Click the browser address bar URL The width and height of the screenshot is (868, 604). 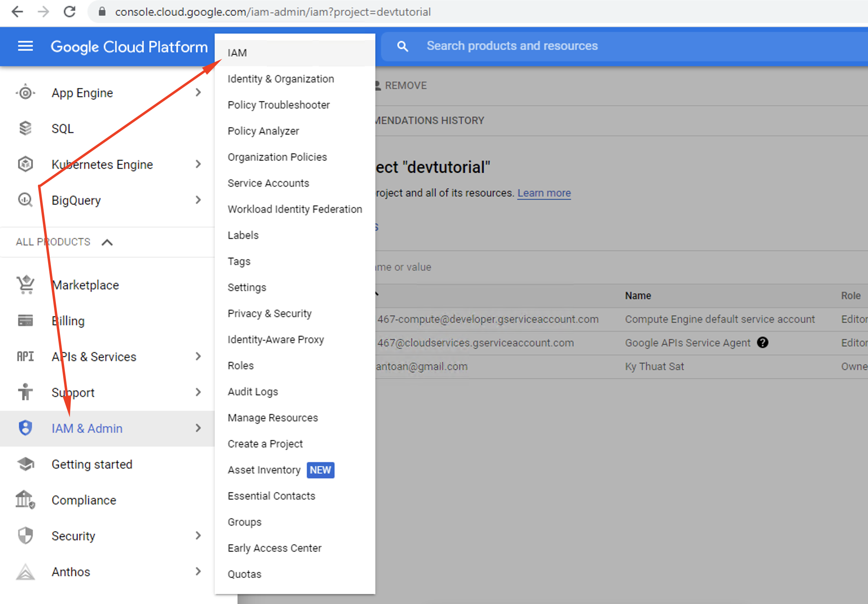point(272,12)
